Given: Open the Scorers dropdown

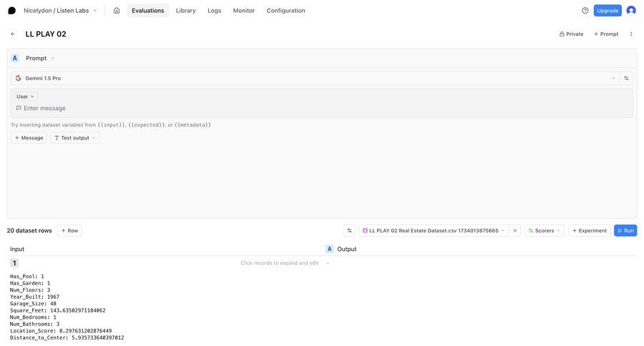Looking at the screenshot, I should [544, 231].
